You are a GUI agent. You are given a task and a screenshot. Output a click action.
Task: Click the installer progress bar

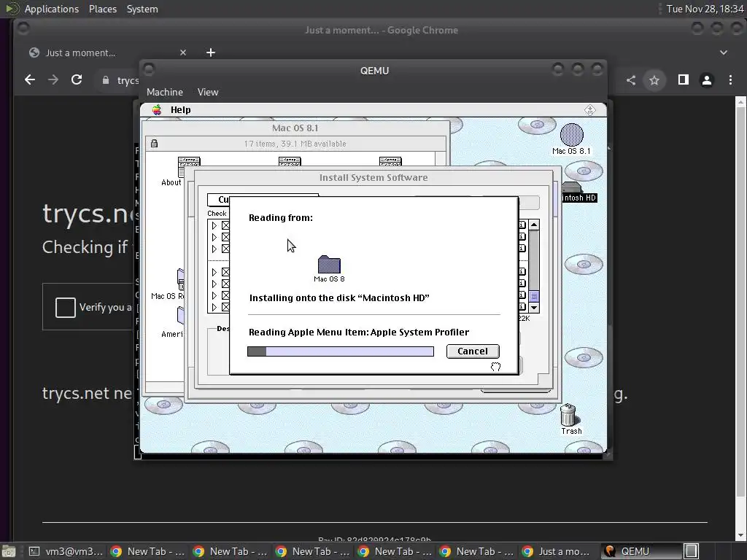pos(341,351)
